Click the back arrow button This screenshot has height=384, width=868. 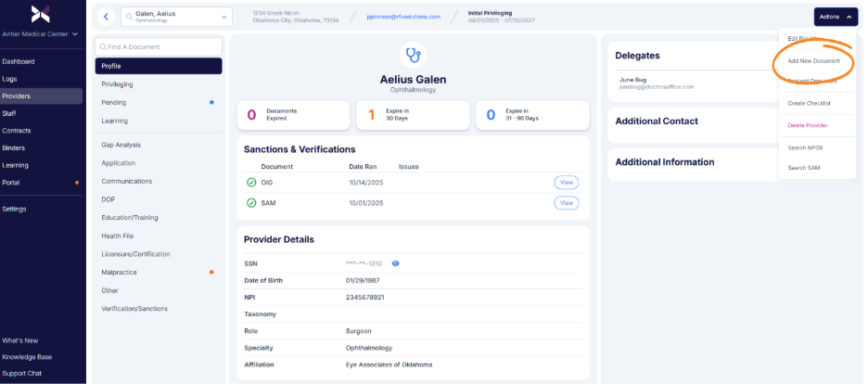coord(106,17)
